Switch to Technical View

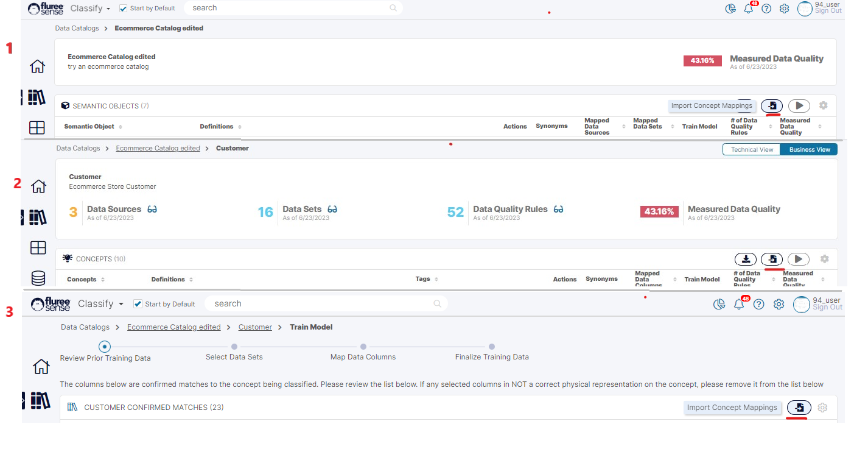pyautogui.click(x=752, y=149)
